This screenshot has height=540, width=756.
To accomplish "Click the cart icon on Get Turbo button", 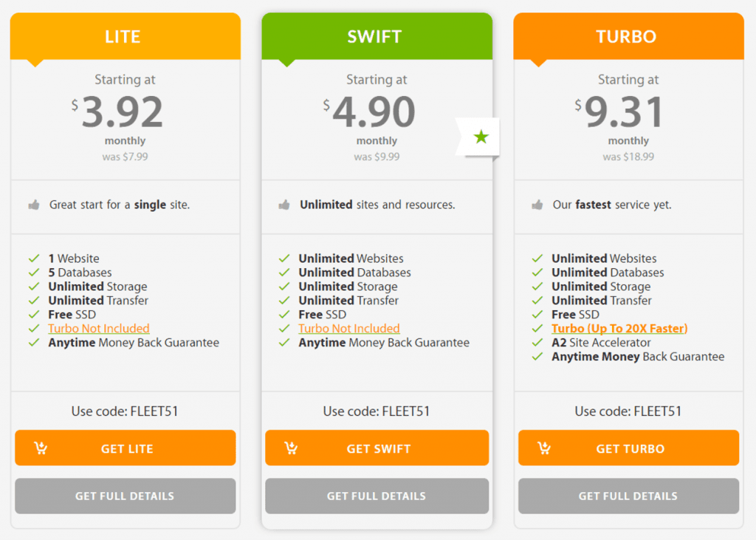I will coord(544,448).
